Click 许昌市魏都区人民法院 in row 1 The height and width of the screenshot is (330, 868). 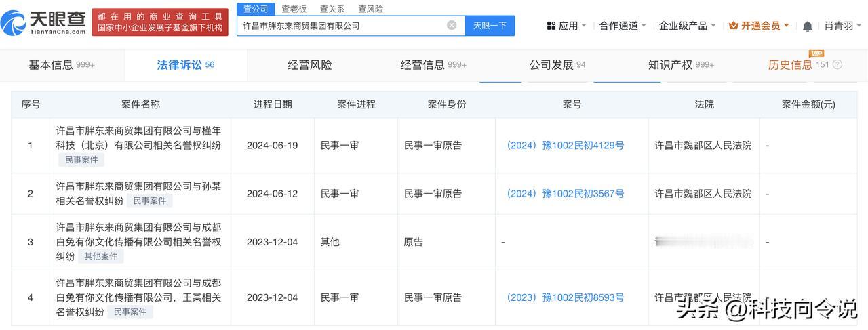[x=703, y=145]
